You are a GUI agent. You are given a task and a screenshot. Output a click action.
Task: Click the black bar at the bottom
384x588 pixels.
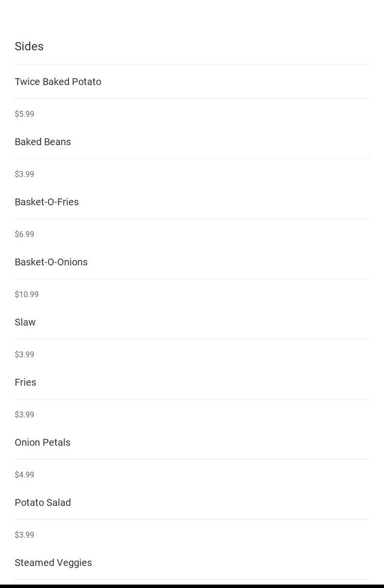click(x=192, y=586)
